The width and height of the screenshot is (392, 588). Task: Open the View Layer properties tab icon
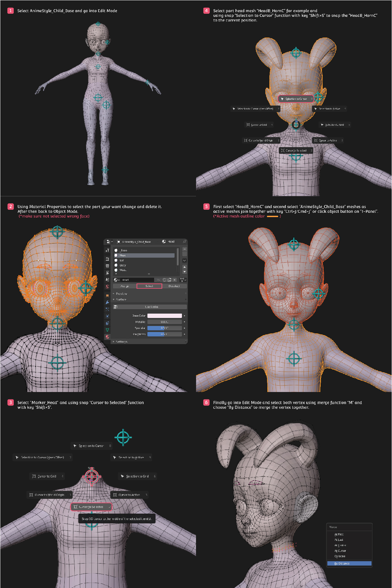pyautogui.click(x=107, y=273)
